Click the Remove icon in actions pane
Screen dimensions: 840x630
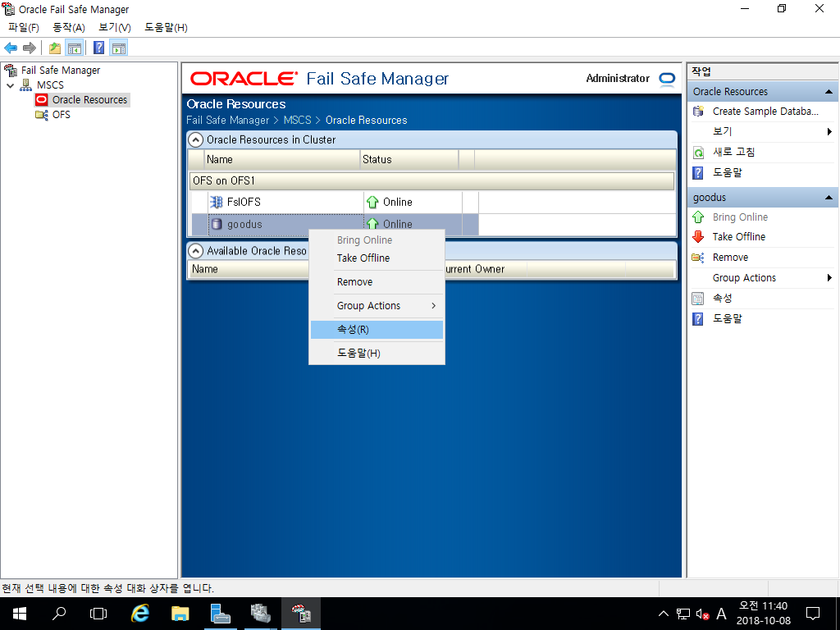[x=698, y=258]
